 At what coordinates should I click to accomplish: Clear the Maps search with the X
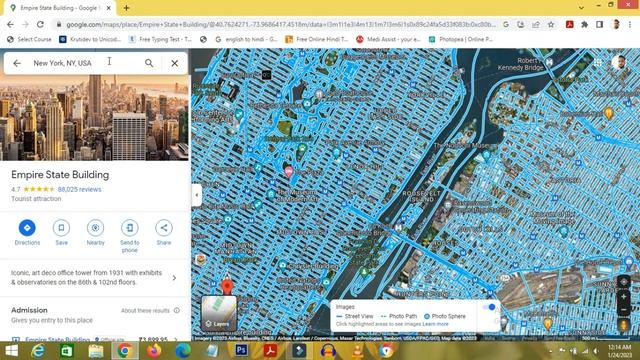tap(175, 63)
